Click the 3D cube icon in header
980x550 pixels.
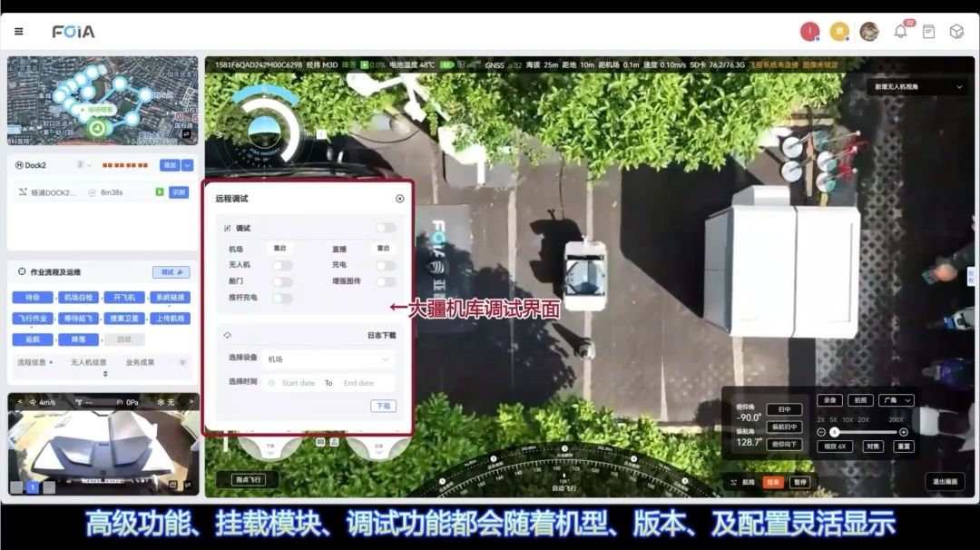pos(956,32)
